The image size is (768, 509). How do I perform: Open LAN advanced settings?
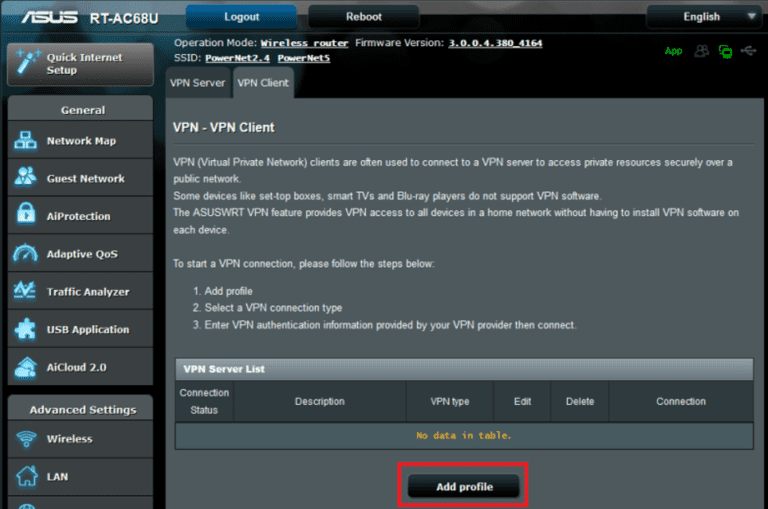80,477
